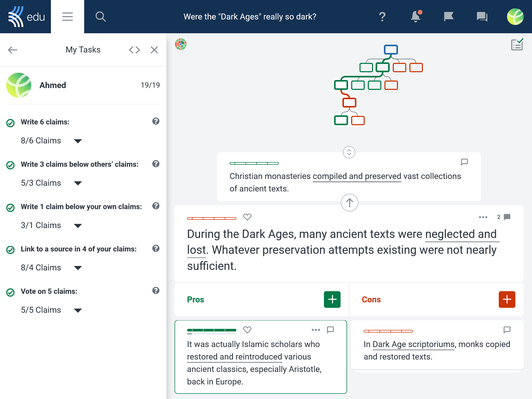The image size is (532, 399).
Task: Click the main claim's red vote bar
Action: [x=212, y=218]
